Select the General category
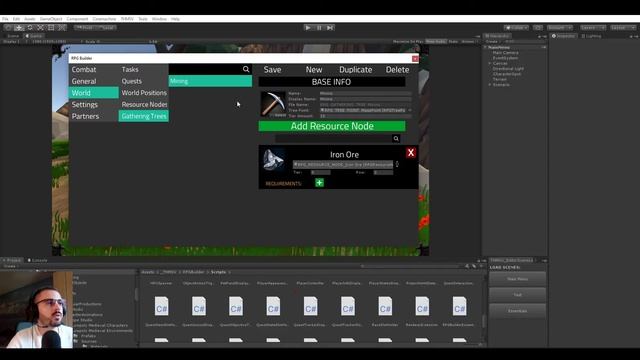This screenshot has height=360, width=640. pyautogui.click(x=93, y=81)
